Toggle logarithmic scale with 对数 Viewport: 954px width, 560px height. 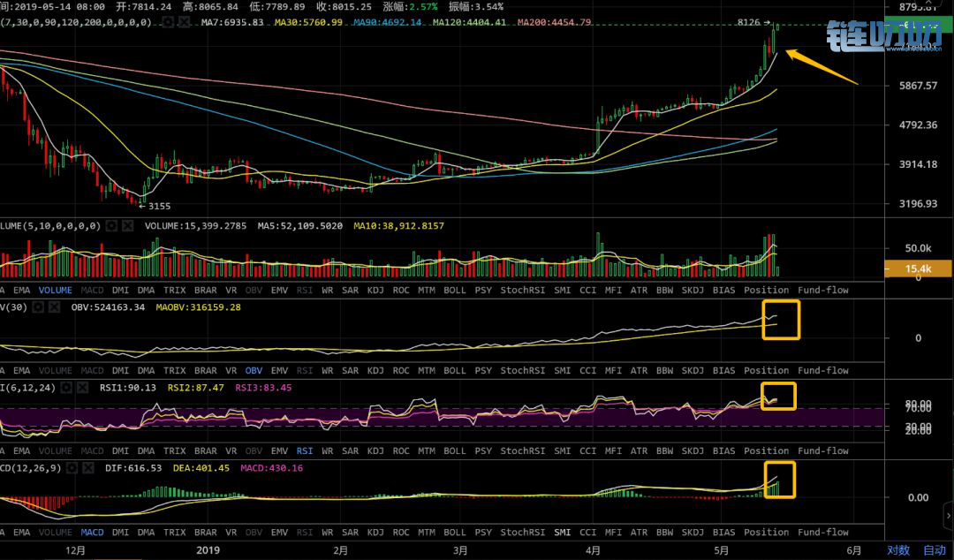pyautogui.click(x=898, y=550)
